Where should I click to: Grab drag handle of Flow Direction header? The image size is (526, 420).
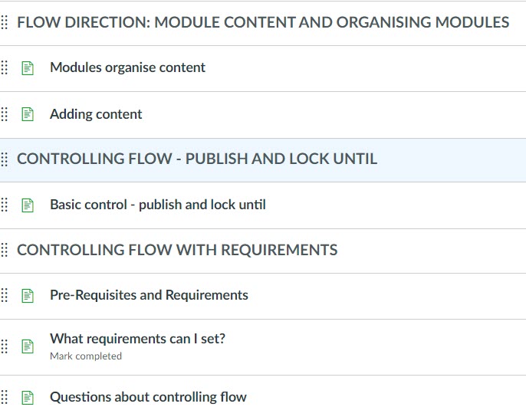click(x=5, y=22)
